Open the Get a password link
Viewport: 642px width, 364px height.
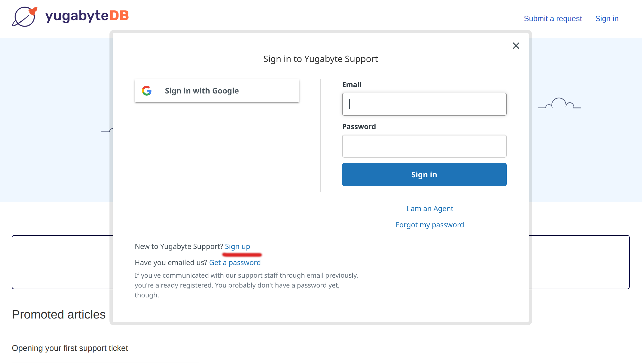pos(235,263)
